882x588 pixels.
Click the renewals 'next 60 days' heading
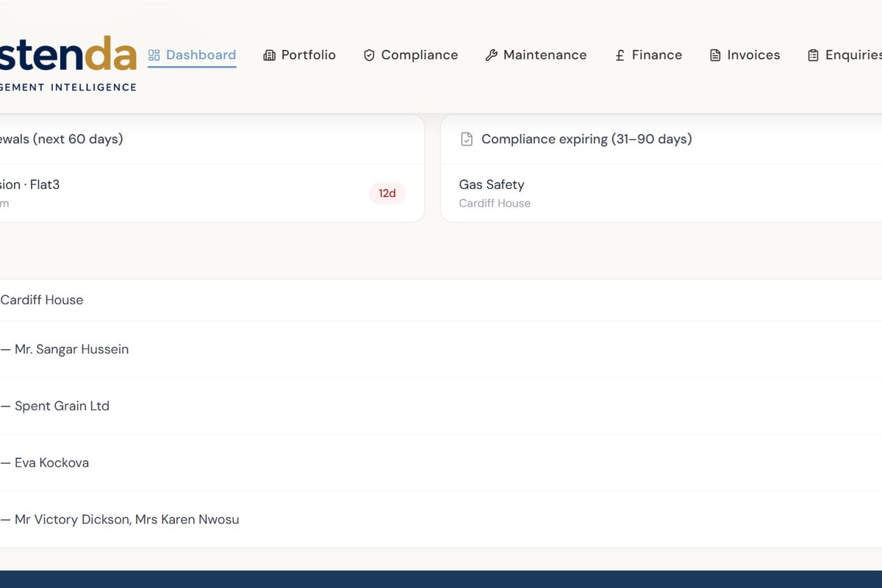click(x=62, y=139)
